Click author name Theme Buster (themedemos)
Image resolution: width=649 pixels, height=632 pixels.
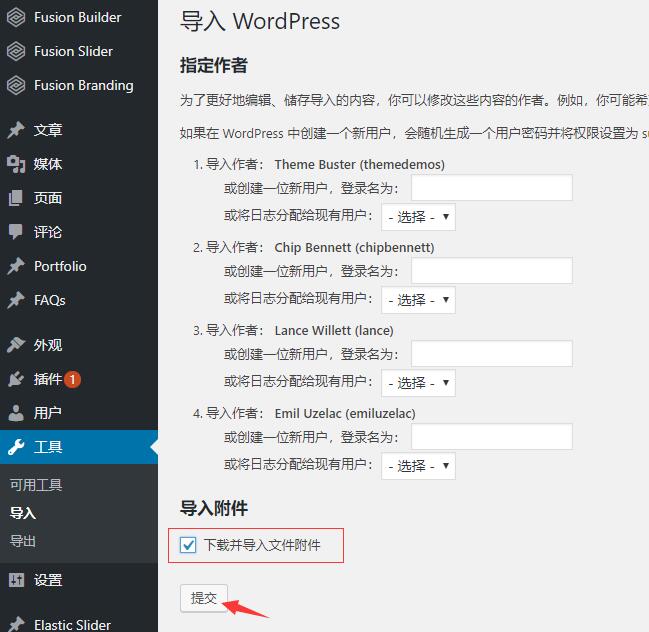tap(360, 165)
